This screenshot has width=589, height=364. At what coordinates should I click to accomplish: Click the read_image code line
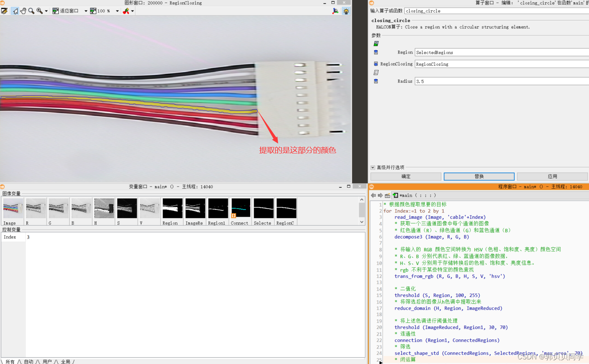pos(440,217)
